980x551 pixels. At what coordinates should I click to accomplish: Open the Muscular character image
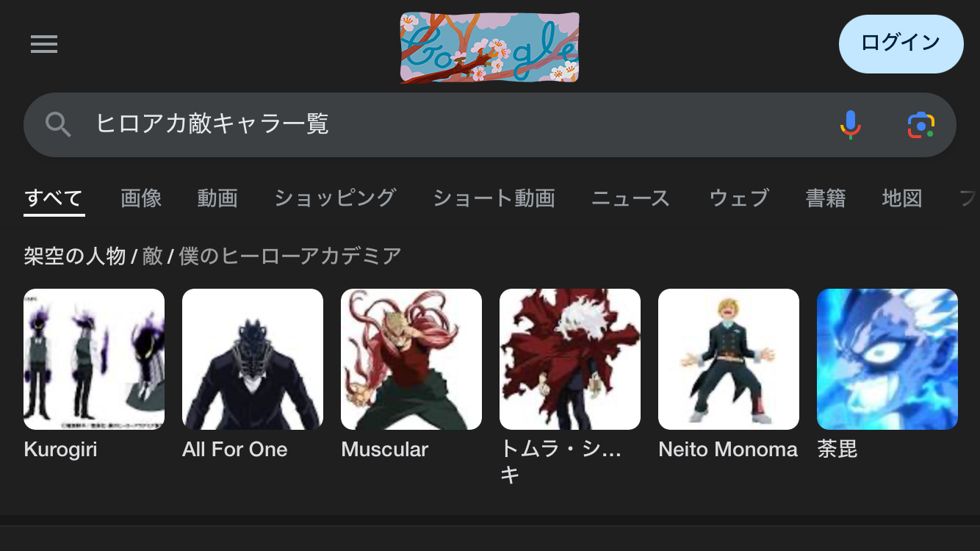(411, 359)
